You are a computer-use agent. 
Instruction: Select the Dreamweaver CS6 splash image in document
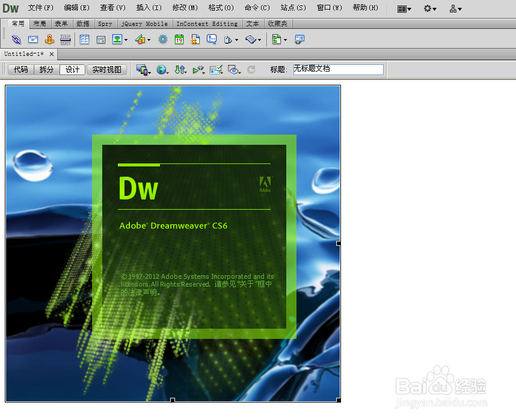[x=173, y=243]
